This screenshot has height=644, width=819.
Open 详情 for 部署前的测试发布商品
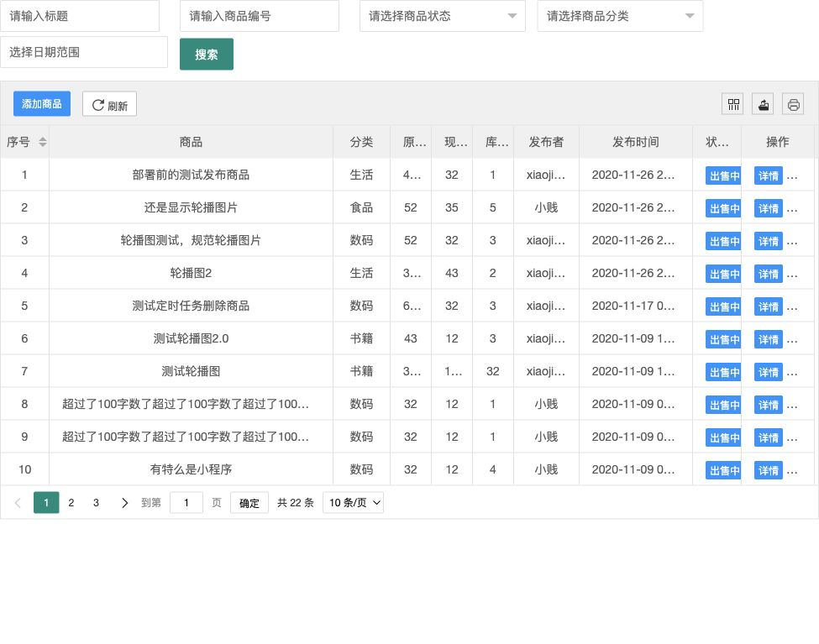[x=769, y=176]
